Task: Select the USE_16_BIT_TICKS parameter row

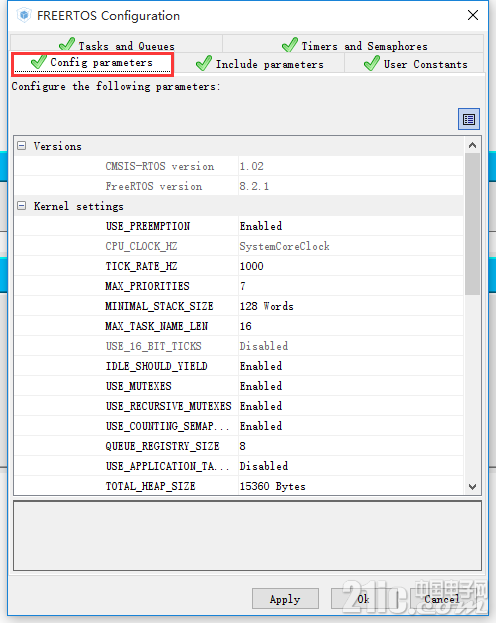Action: point(238,346)
